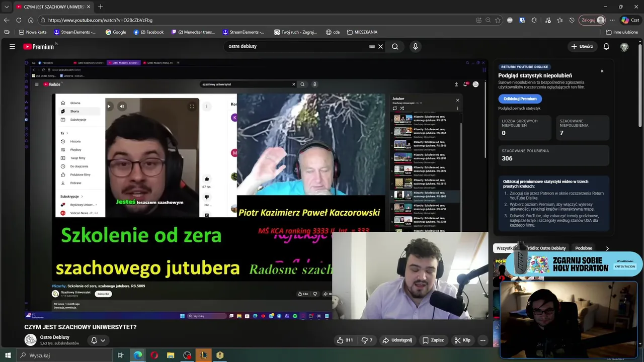Open File Explorer from the taskbar
The width and height of the screenshot is (644, 362).
coord(171,355)
